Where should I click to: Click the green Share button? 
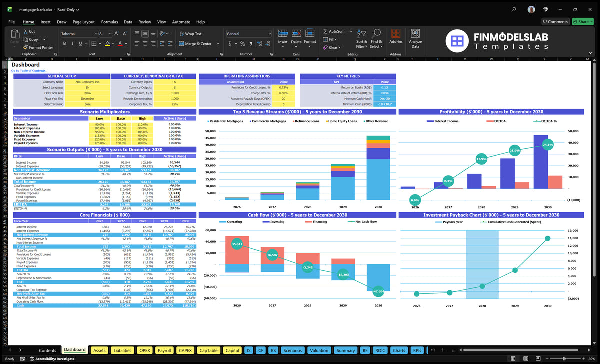582,22
